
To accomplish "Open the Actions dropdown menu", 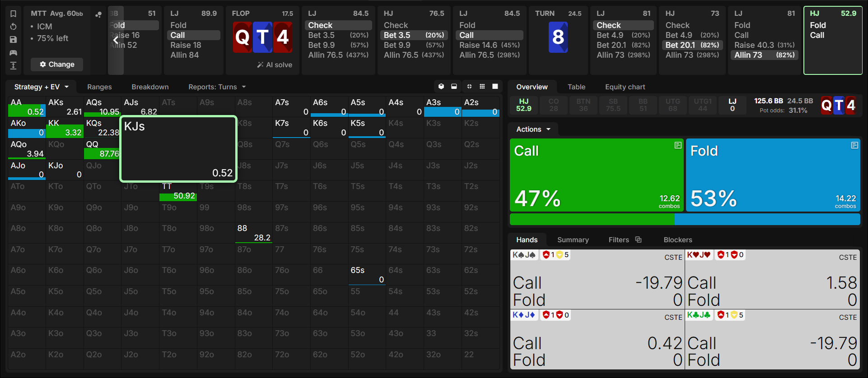I will tap(533, 129).
